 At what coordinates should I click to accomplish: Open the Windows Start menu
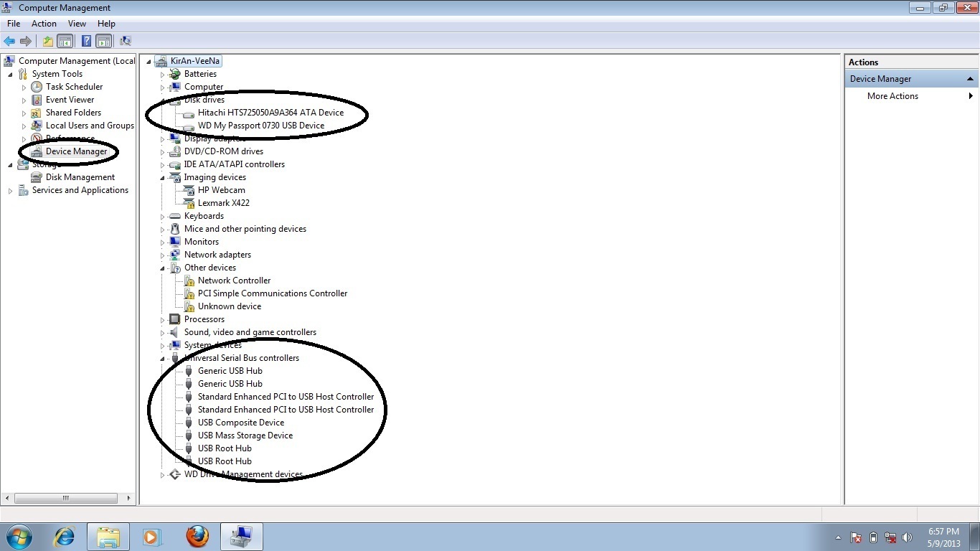click(19, 536)
